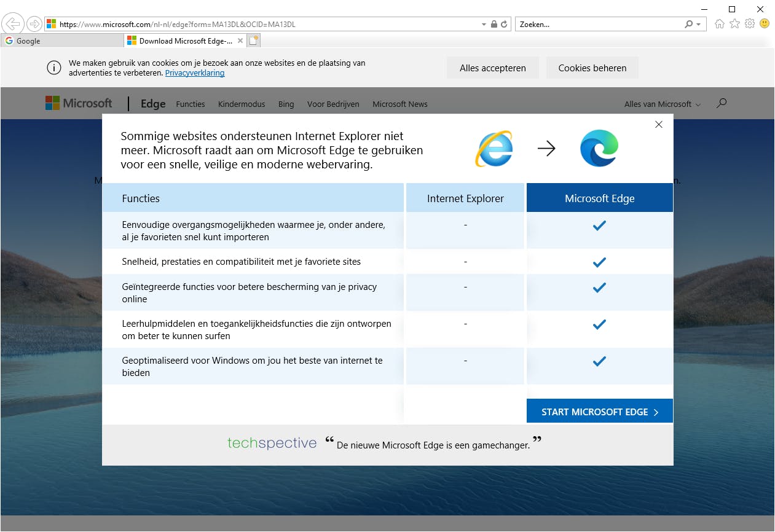Open the search provider dropdown arrow
This screenshot has width=775, height=532.
(x=698, y=25)
